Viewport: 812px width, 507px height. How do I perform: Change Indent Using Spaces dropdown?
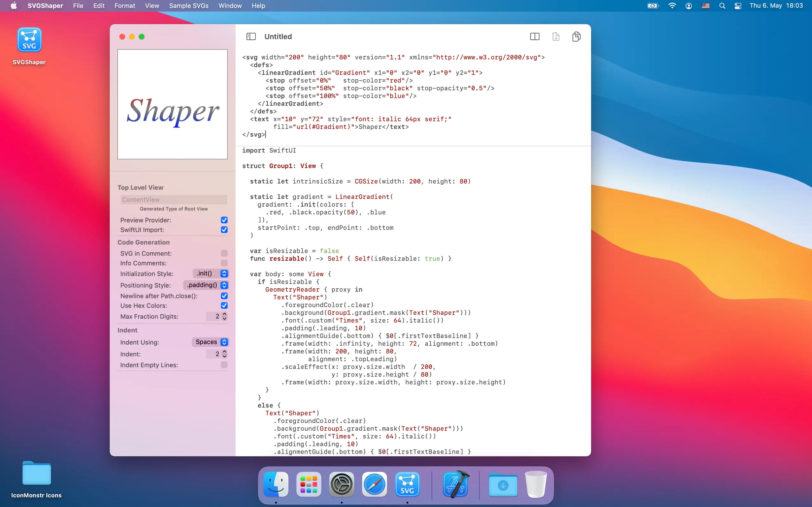pyautogui.click(x=210, y=342)
